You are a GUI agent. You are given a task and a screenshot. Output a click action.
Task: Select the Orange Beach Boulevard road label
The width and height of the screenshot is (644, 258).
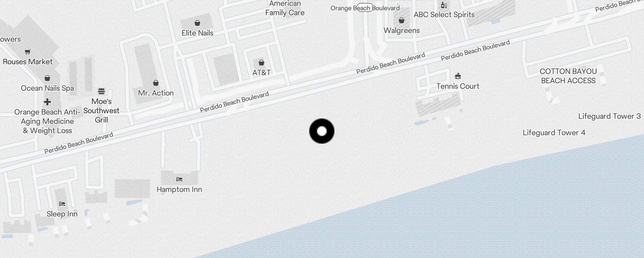[365, 8]
